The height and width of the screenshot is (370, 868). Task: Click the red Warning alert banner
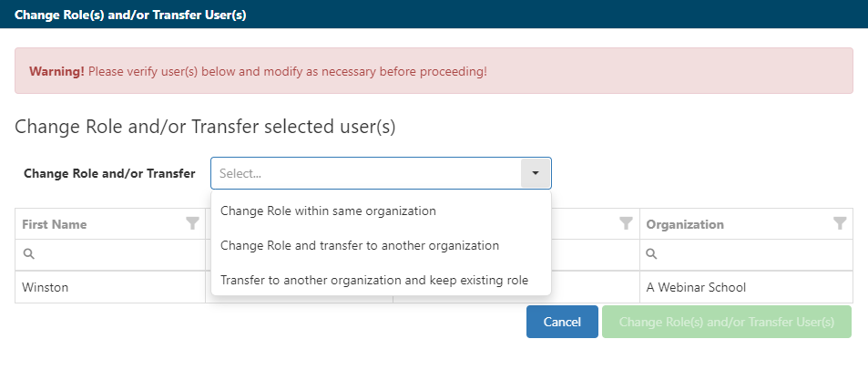pyautogui.click(x=434, y=71)
